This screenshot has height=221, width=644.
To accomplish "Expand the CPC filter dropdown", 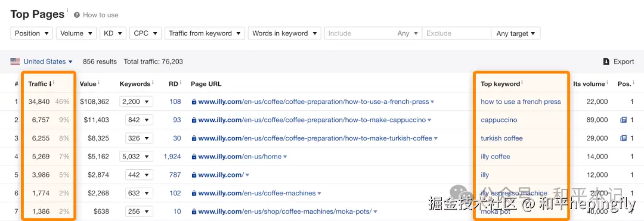I will (x=145, y=33).
